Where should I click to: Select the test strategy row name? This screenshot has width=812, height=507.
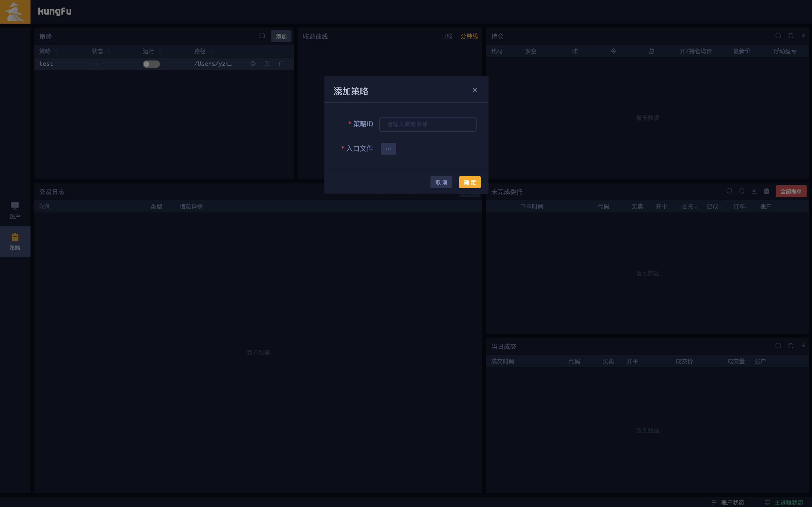tap(46, 64)
